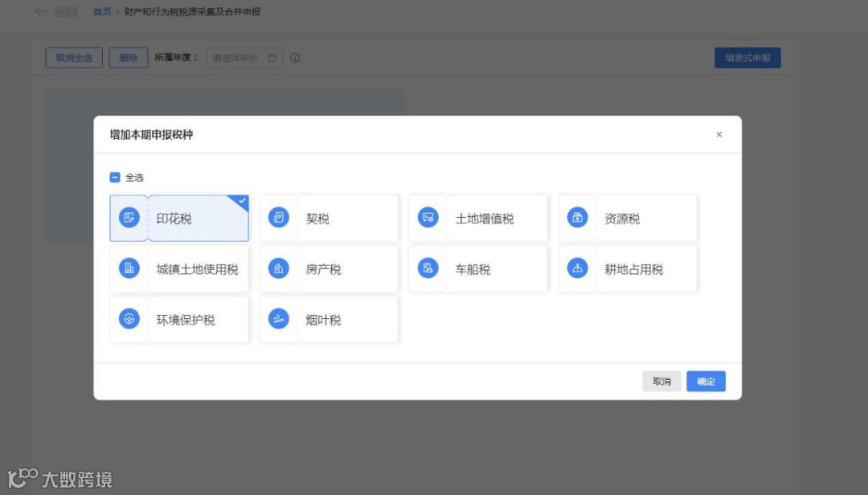Deselect the checked 印花税 card
868x495 pixels.
[179, 218]
